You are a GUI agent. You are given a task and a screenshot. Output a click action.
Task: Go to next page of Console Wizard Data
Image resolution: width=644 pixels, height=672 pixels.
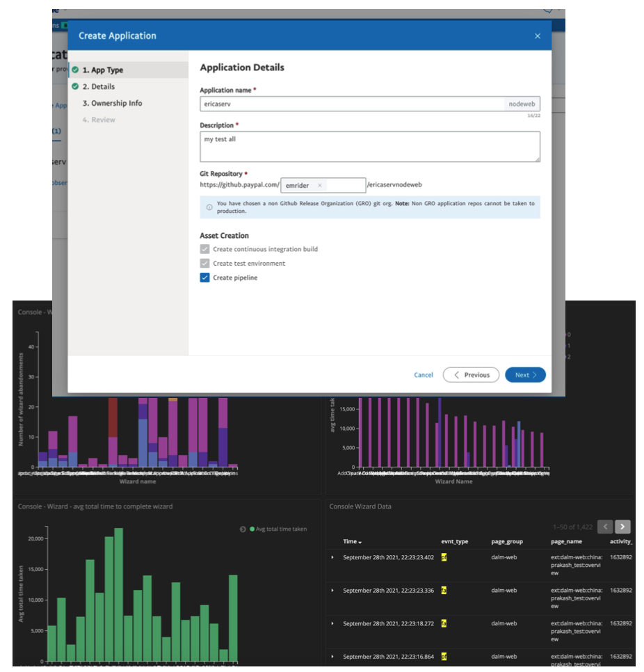pyautogui.click(x=622, y=527)
